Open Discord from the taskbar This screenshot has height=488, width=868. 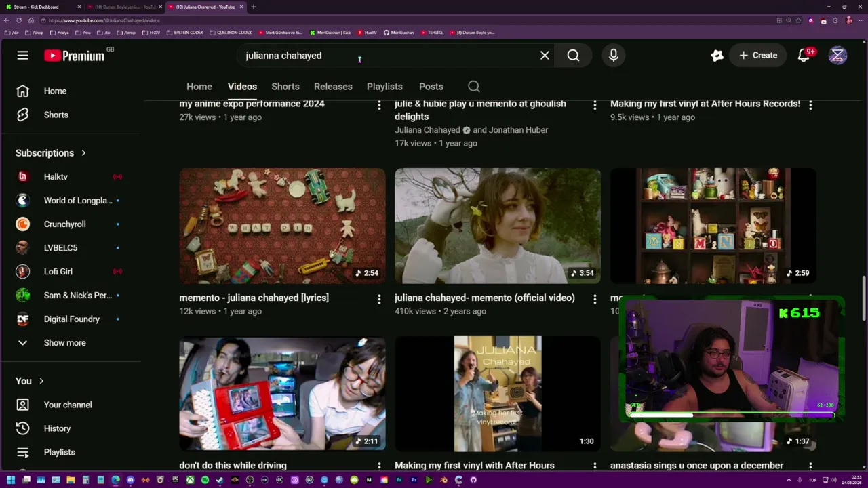click(x=130, y=480)
